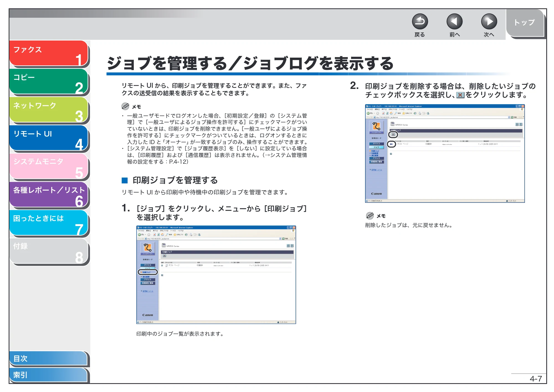Click the page number 4-7

tap(536, 379)
